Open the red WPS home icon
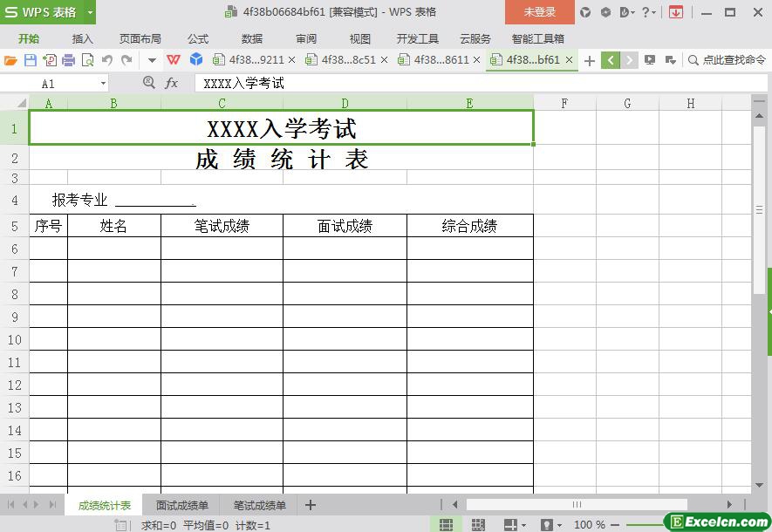The image size is (772, 532). tap(174, 60)
